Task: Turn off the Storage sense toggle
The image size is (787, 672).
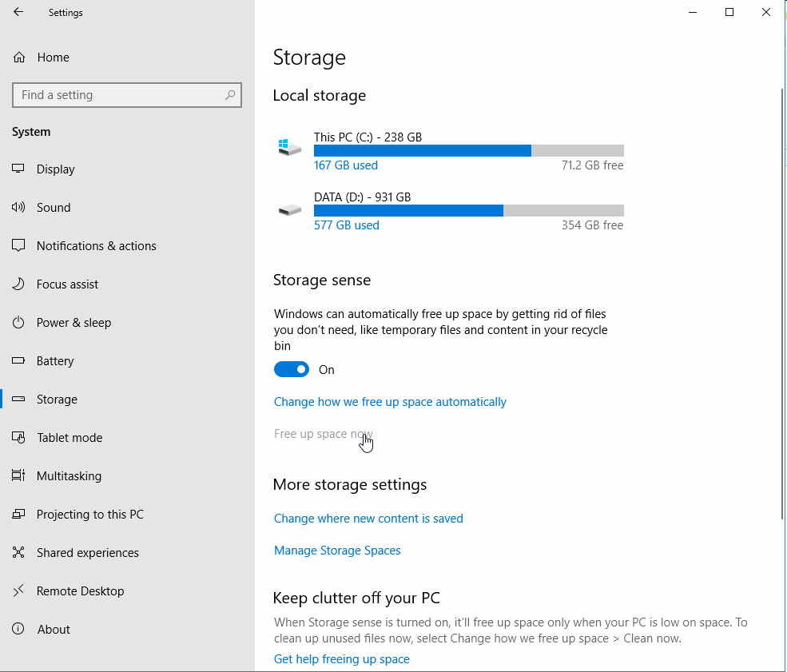Action: click(x=292, y=369)
